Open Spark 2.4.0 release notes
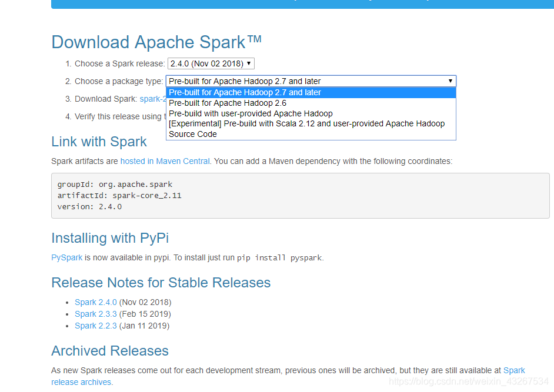The height and width of the screenshot is (392, 554). (x=96, y=302)
